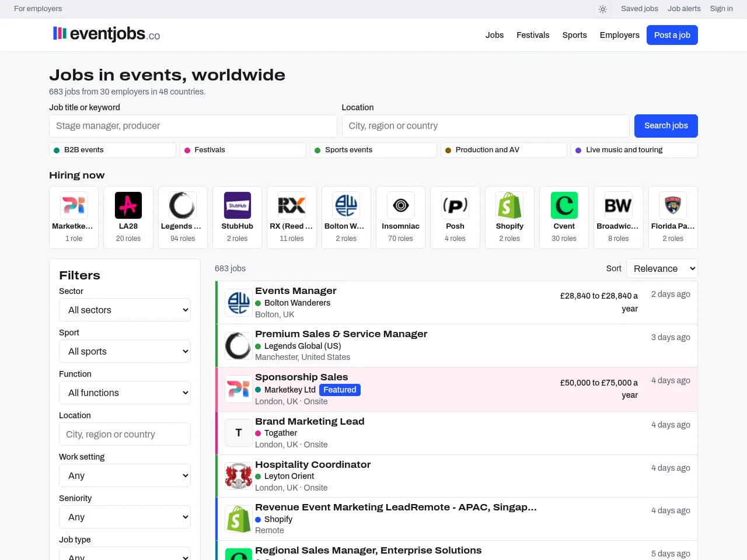The height and width of the screenshot is (560, 747).
Task: Open the Sponsorship Sales job title
Action: coord(302,377)
